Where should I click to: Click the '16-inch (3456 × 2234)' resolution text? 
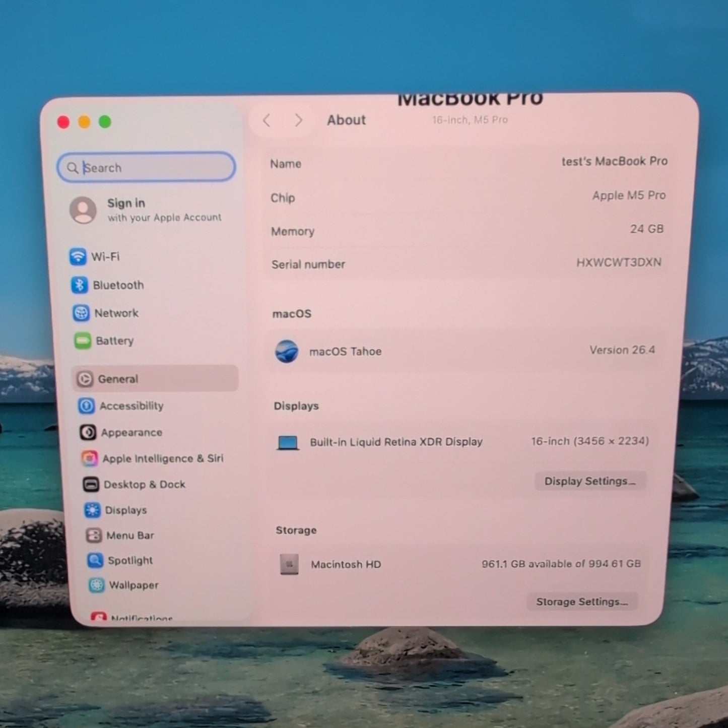(590, 441)
